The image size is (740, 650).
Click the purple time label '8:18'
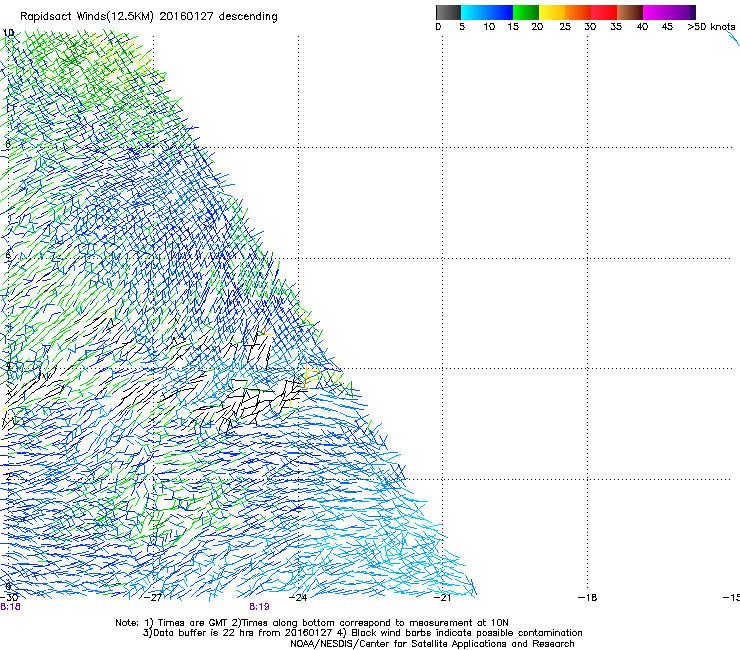[x=10, y=607]
